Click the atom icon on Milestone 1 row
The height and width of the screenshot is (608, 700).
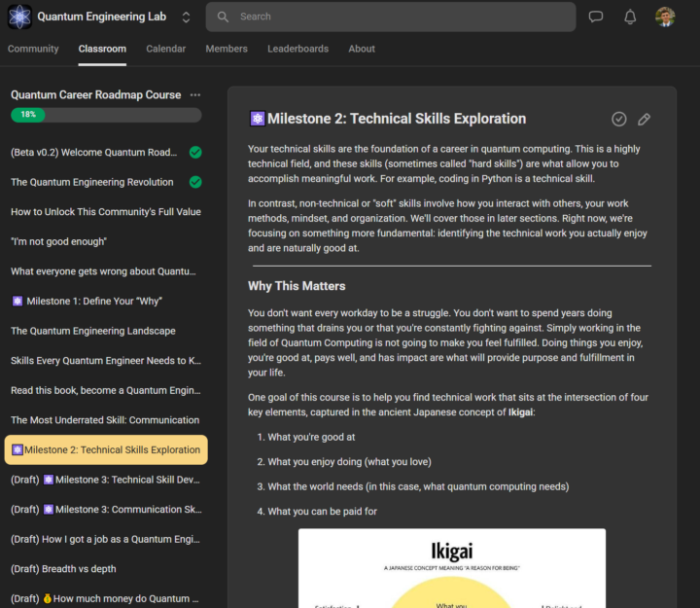click(17, 302)
